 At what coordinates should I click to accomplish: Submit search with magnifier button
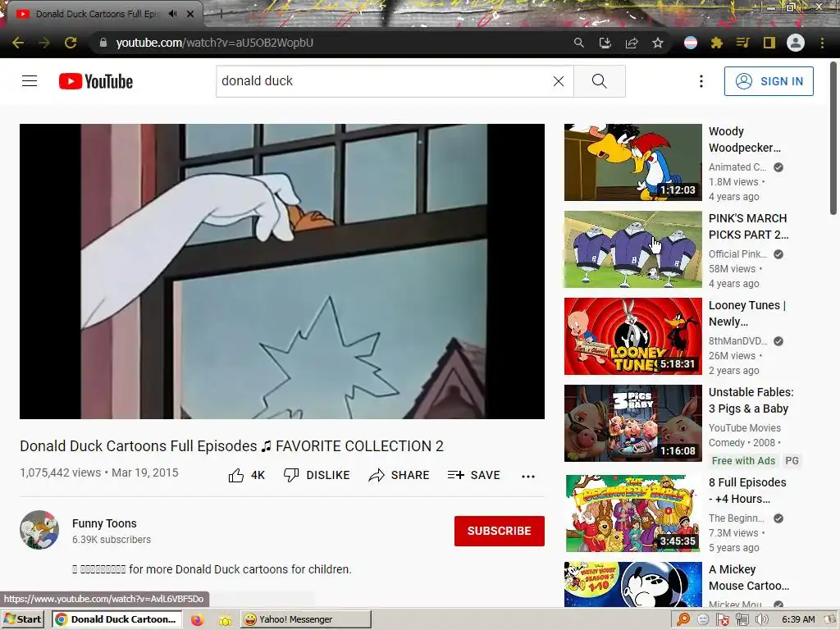tap(600, 81)
